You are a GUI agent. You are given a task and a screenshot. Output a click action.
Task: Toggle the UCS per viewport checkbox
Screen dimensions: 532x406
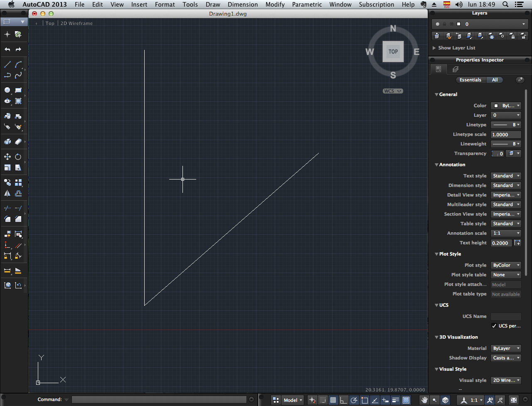pyautogui.click(x=494, y=326)
